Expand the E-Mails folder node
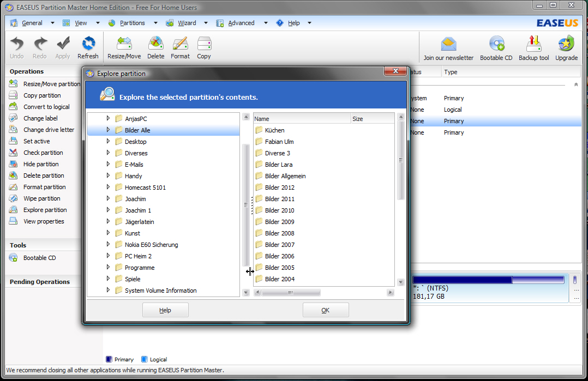 (x=108, y=164)
